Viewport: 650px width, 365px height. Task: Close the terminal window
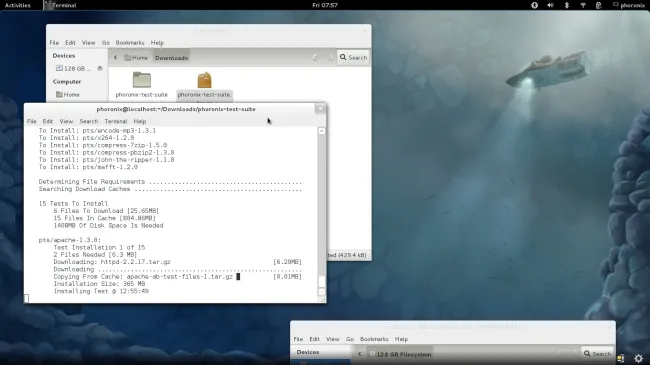click(x=320, y=109)
